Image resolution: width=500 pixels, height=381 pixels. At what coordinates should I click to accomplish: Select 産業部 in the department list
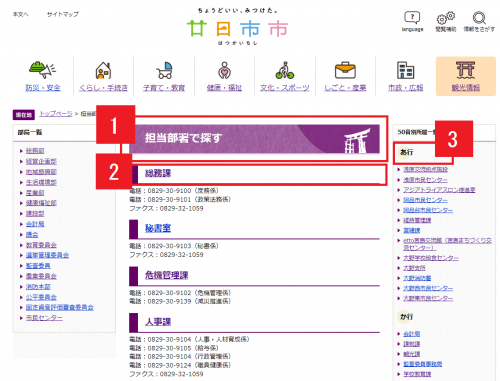tap(35, 193)
